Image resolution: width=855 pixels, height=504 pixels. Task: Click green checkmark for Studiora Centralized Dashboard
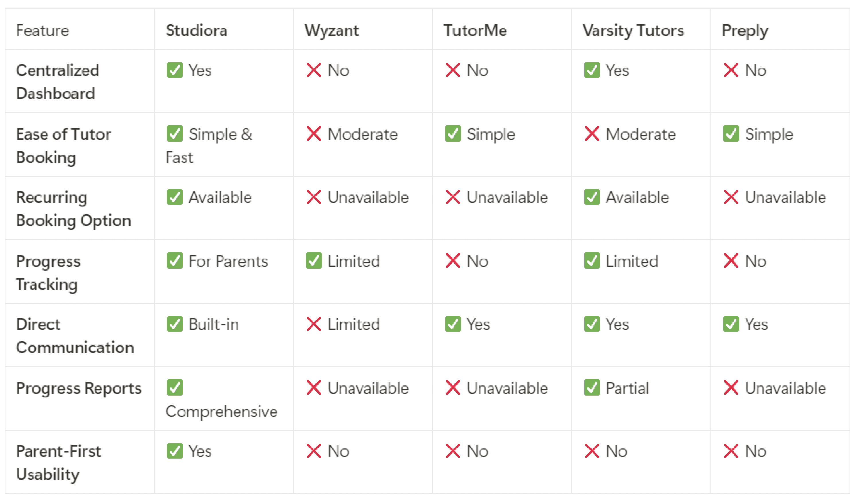(175, 70)
